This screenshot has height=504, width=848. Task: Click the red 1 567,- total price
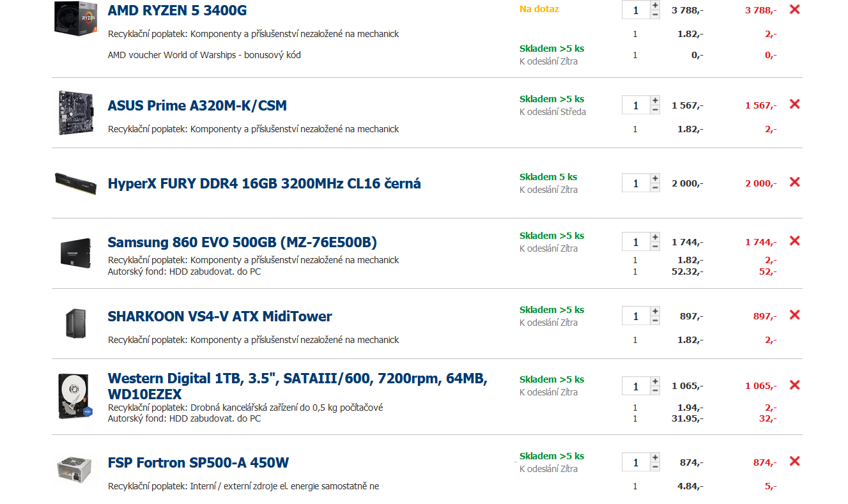(x=761, y=105)
